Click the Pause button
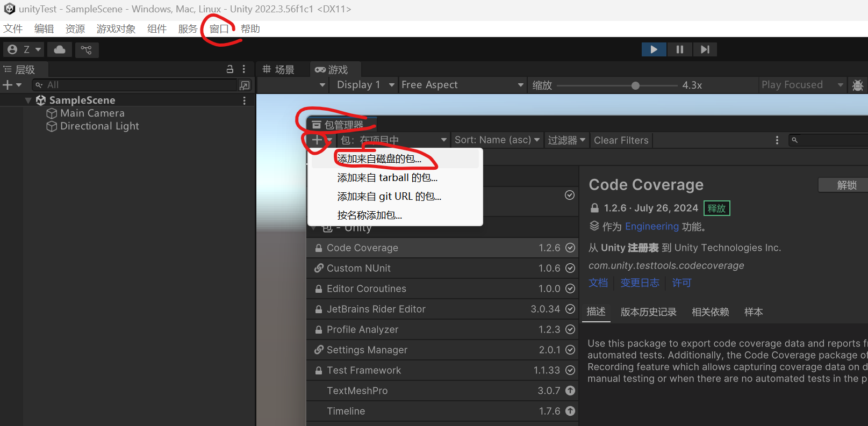Screen dimensions: 868x426 (680, 49)
